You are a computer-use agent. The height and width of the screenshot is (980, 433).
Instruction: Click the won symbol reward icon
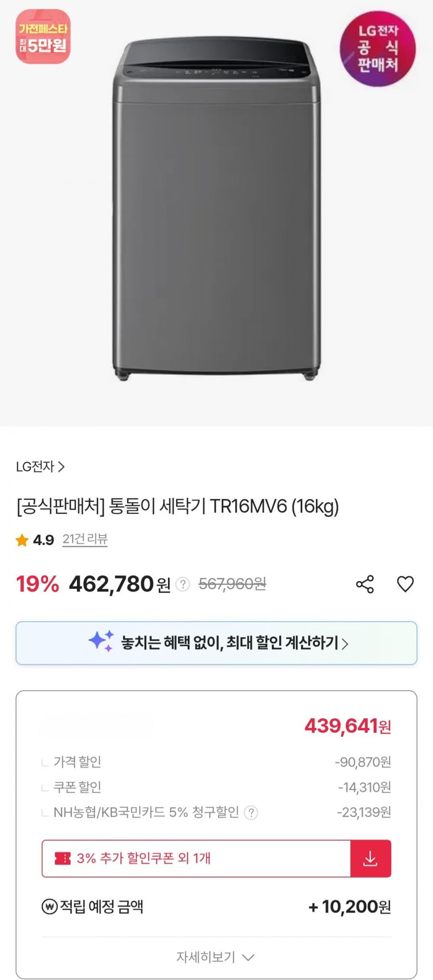[x=50, y=907]
